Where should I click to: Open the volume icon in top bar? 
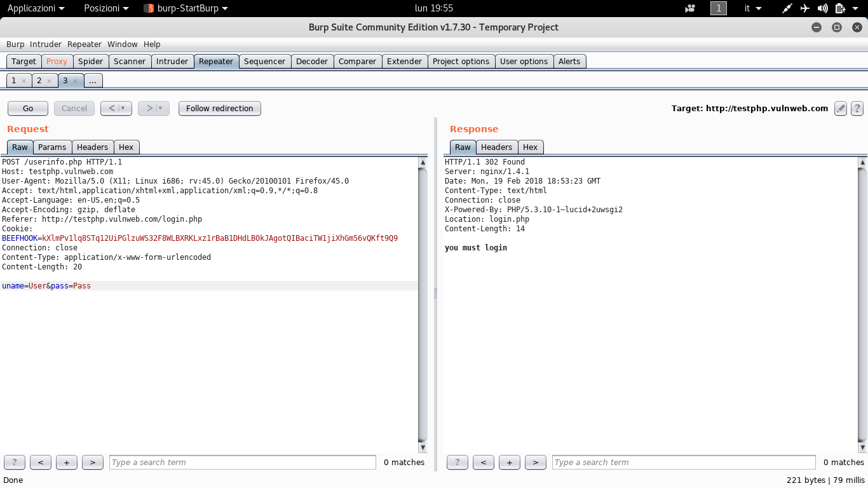pos(822,8)
